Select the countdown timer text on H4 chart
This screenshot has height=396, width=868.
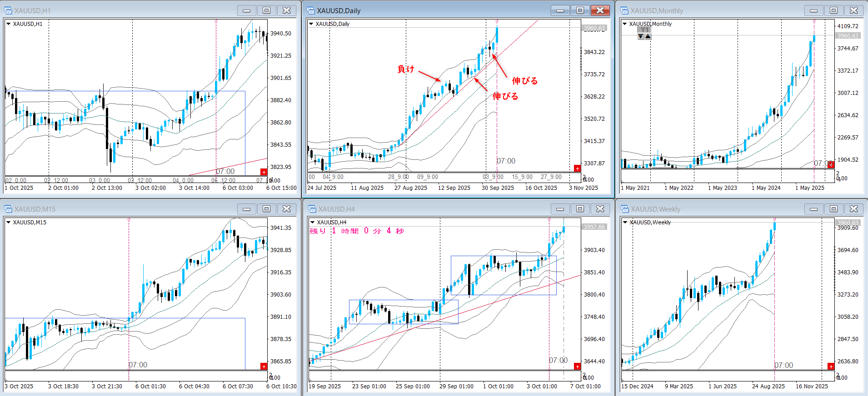pos(357,231)
